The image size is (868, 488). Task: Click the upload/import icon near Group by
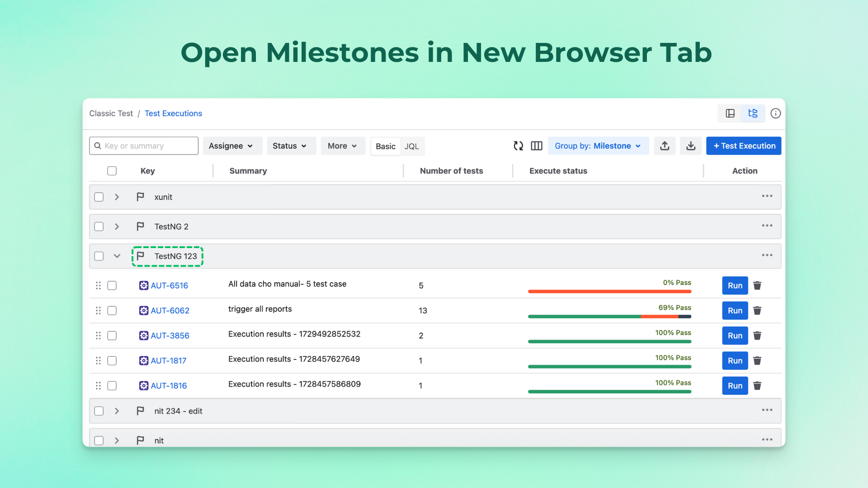[x=665, y=145]
